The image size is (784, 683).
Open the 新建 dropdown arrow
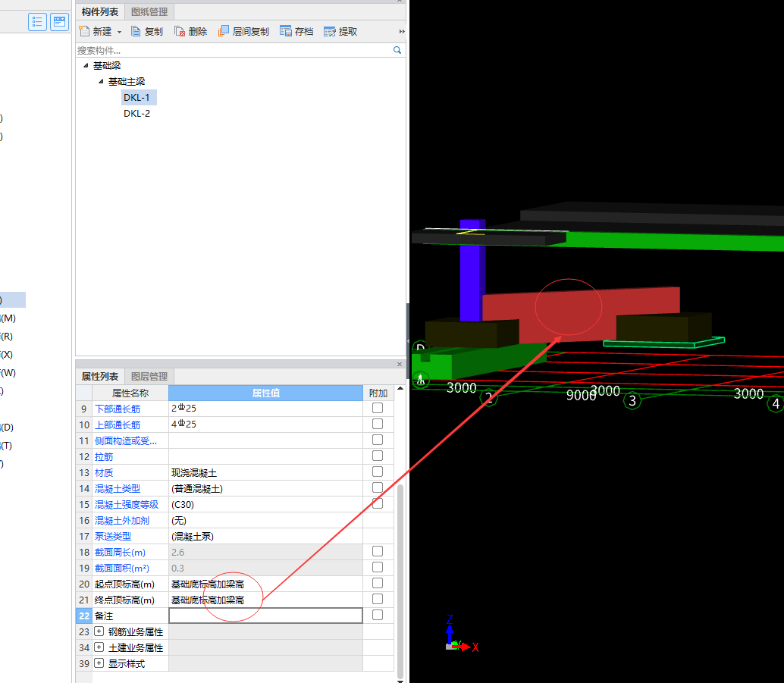(x=120, y=32)
